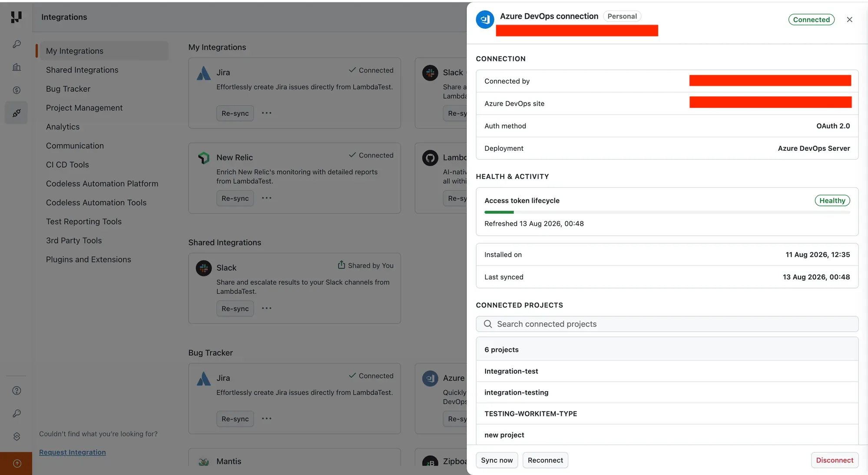Image resolution: width=868 pixels, height=475 pixels.
Task: Click the Personal tag beside the panel title
Action: tap(622, 17)
